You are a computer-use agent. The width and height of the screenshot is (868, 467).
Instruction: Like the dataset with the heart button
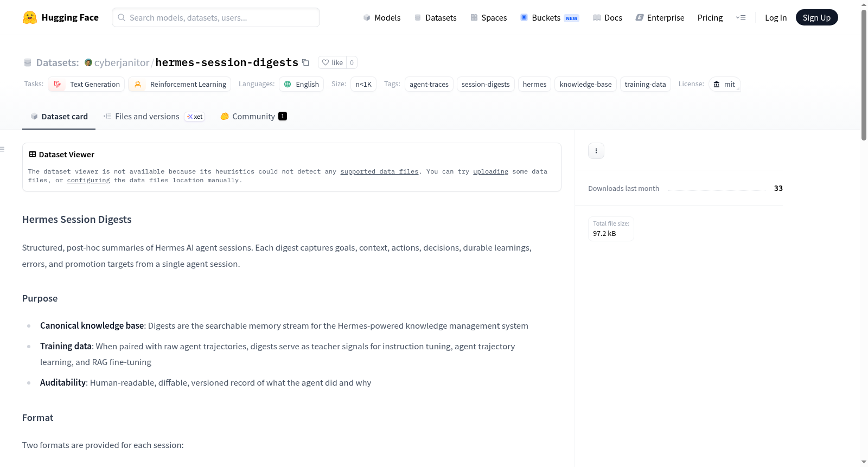[x=333, y=62]
